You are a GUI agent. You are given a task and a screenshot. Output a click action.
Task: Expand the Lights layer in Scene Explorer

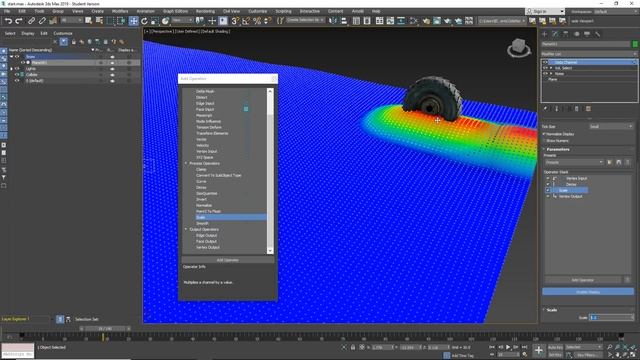11,69
